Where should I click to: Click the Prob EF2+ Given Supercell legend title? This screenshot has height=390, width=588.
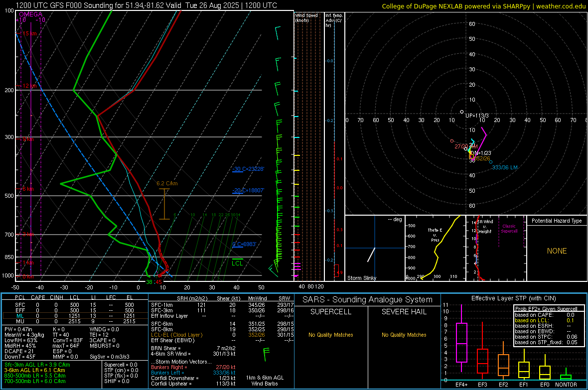(546, 309)
